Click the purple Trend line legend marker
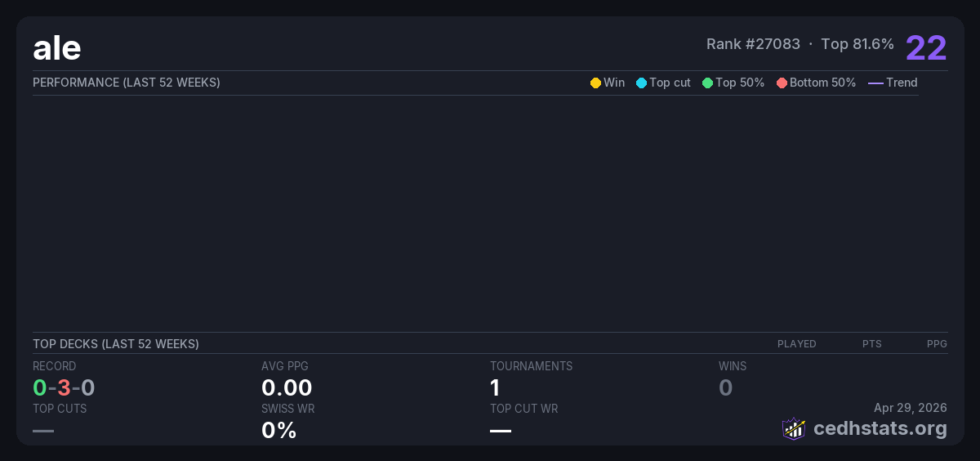This screenshot has height=461, width=980. point(875,83)
